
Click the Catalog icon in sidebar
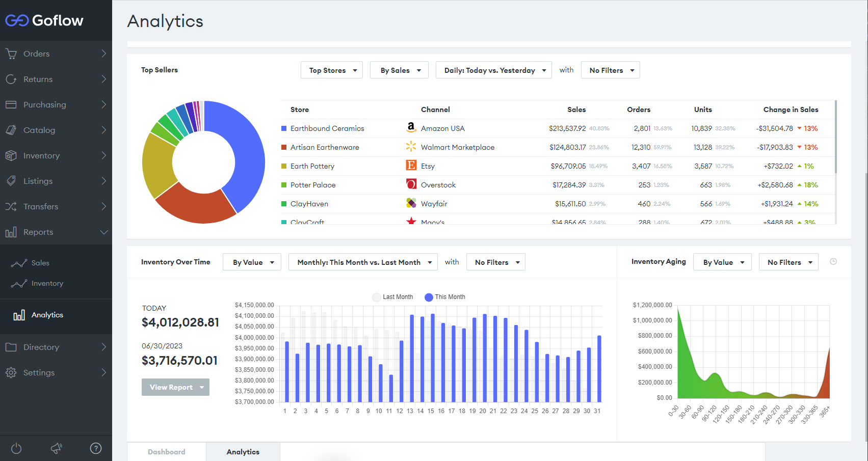pyautogui.click(x=11, y=130)
